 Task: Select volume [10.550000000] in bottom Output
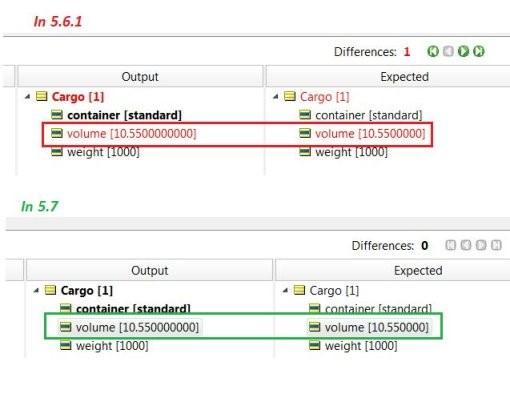point(137,327)
